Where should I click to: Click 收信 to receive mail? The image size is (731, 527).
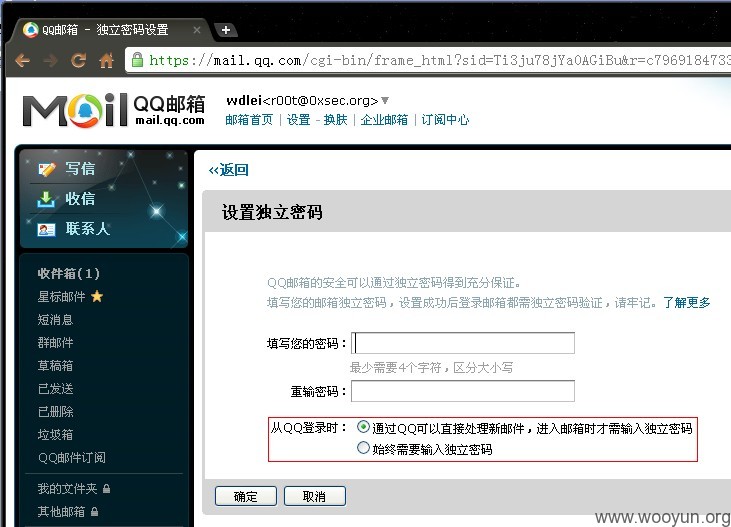click(x=80, y=199)
